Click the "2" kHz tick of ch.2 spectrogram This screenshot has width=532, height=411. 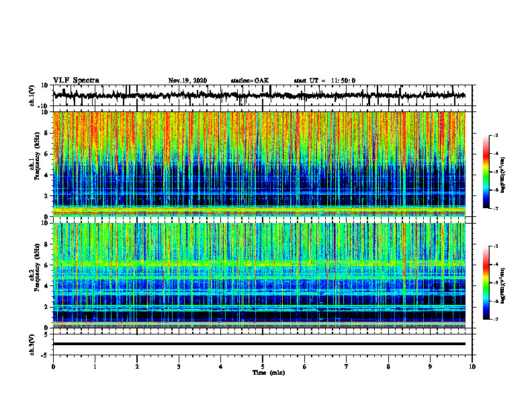[x=47, y=307]
